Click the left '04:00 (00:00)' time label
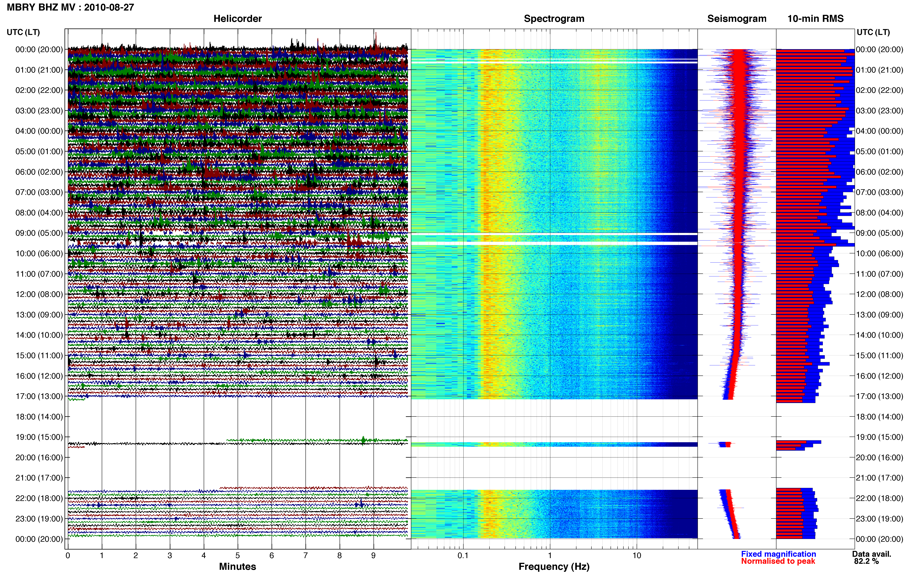The width and height of the screenshot is (924, 578). [x=39, y=131]
